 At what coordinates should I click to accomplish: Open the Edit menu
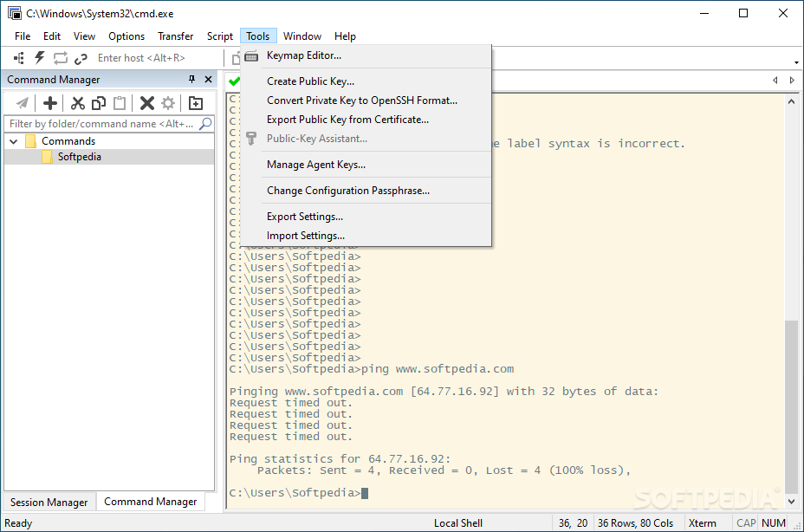click(52, 36)
